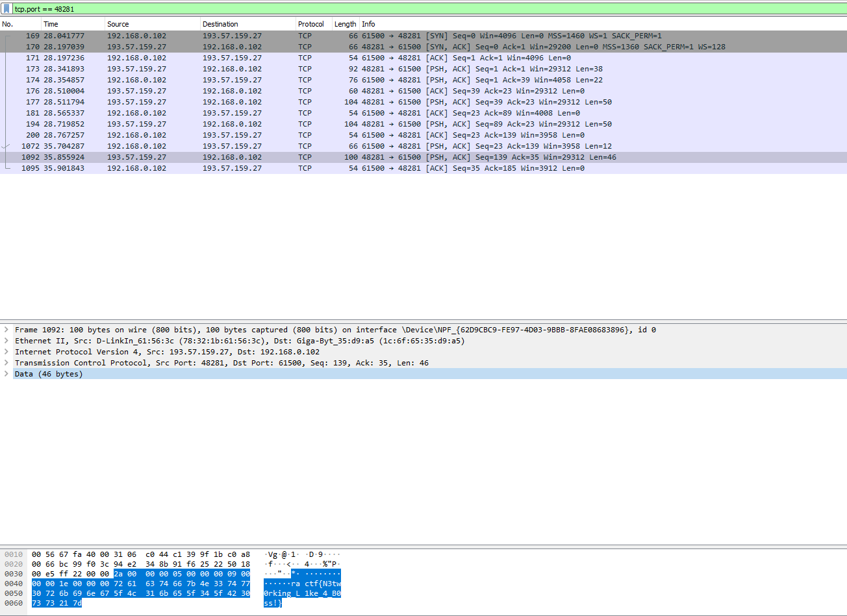Click TCP protocol cell of packet 1095
Viewport: 847px width, 616px height.
[305, 168]
